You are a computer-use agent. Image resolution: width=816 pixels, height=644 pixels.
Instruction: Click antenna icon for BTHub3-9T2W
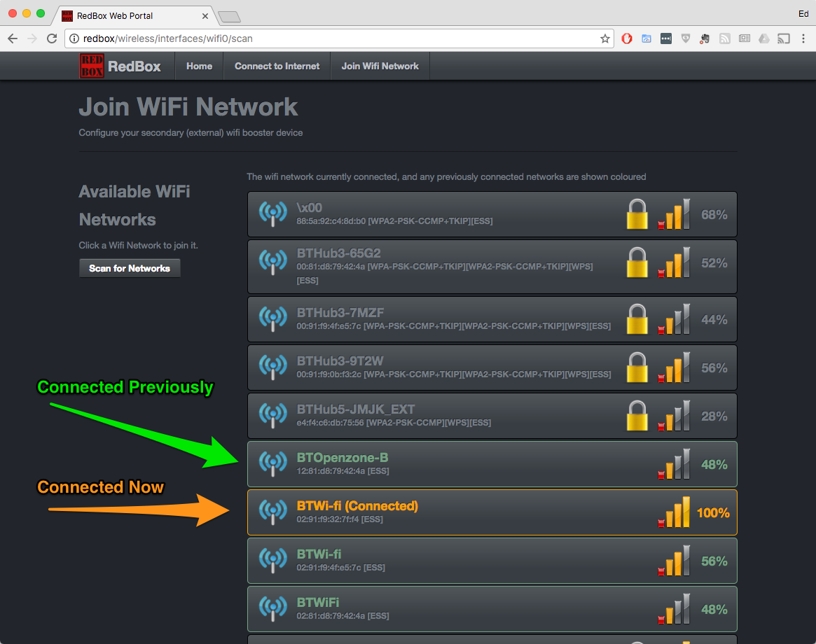tap(273, 367)
